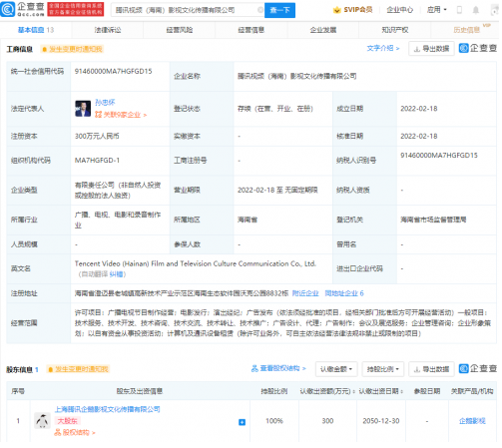Switch to the 知识产权 tab

tap(395, 30)
